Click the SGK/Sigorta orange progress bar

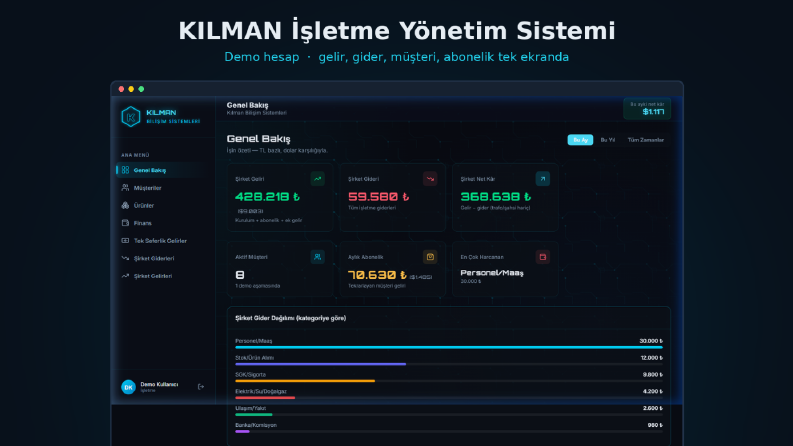point(305,381)
